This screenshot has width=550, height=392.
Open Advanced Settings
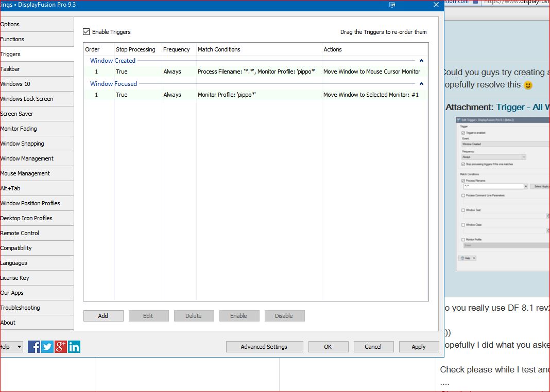pyautogui.click(x=264, y=347)
